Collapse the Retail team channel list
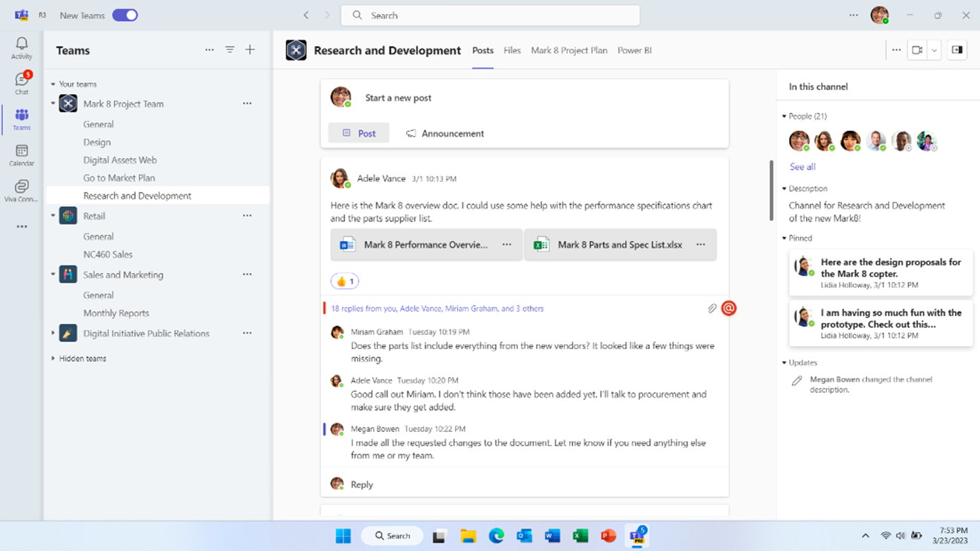This screenshot has width=980, height=551. (53, 216)
